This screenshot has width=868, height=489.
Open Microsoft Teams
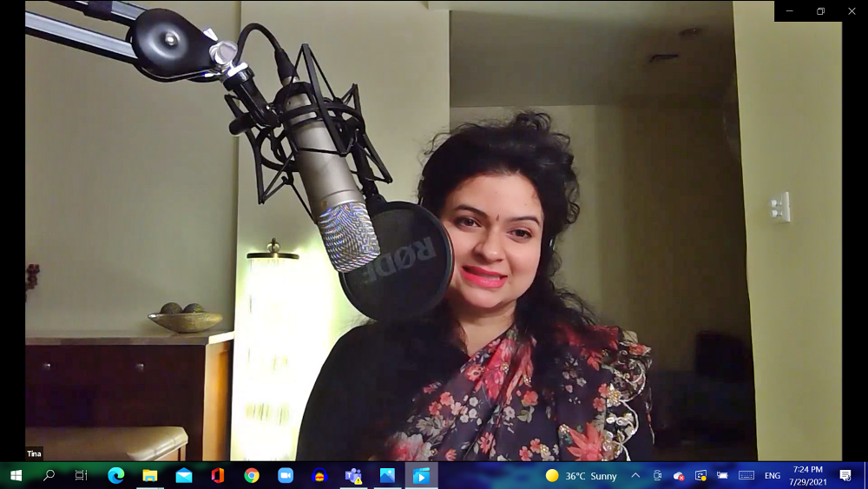353,475
